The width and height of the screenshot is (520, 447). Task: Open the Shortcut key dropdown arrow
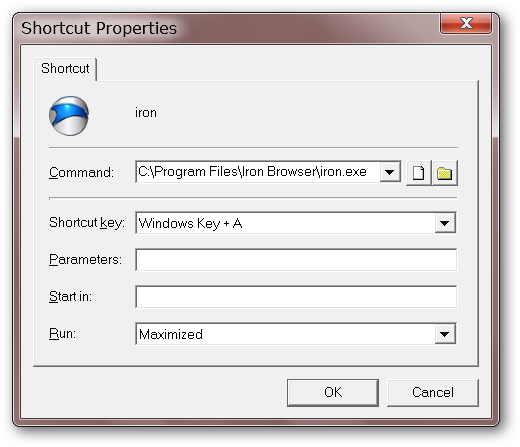(445, 223)
